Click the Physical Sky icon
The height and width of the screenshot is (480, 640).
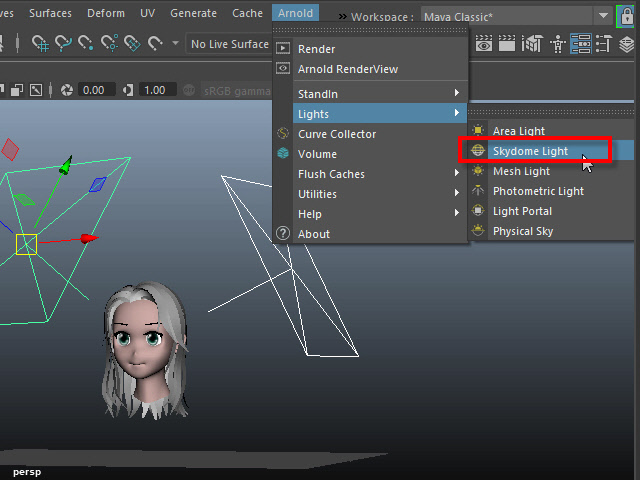(479, 231)
